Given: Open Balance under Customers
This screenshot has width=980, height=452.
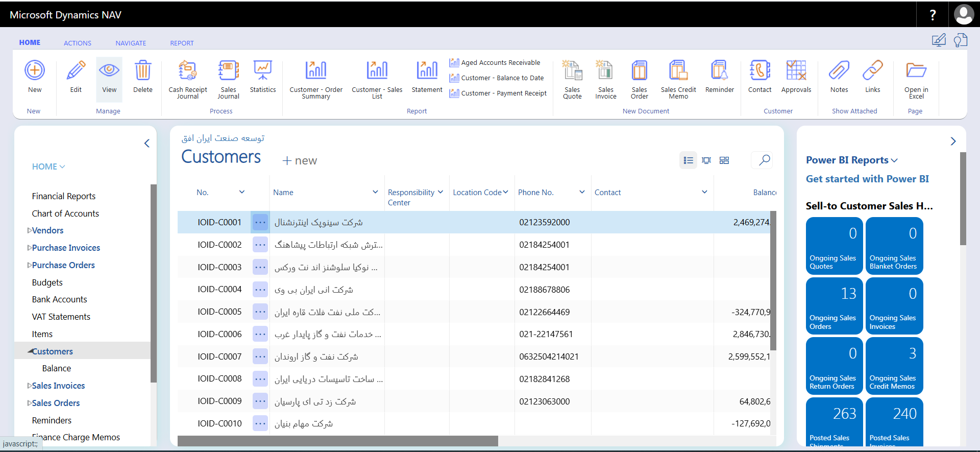Looking at the screenshot, I should tap(57, 368).
